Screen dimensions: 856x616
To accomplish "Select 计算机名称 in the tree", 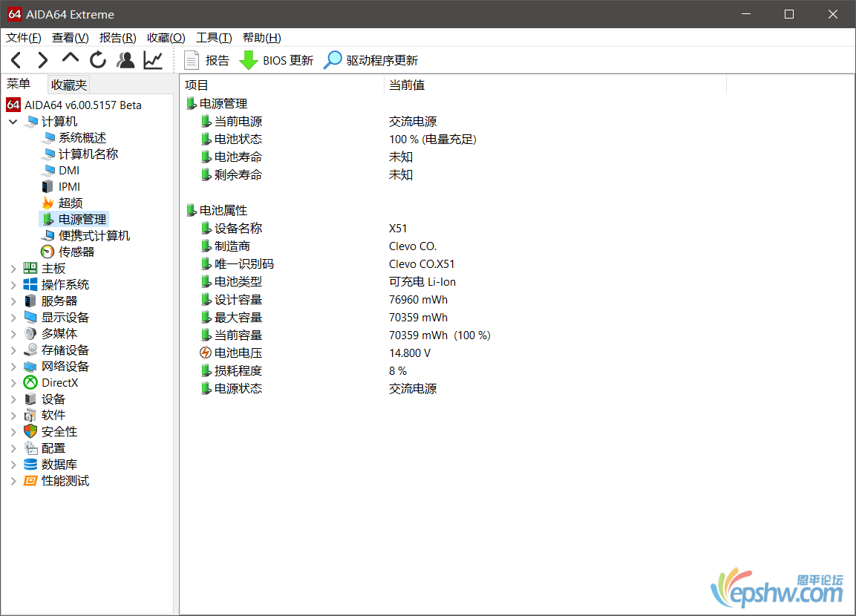I will click(88, 154).
